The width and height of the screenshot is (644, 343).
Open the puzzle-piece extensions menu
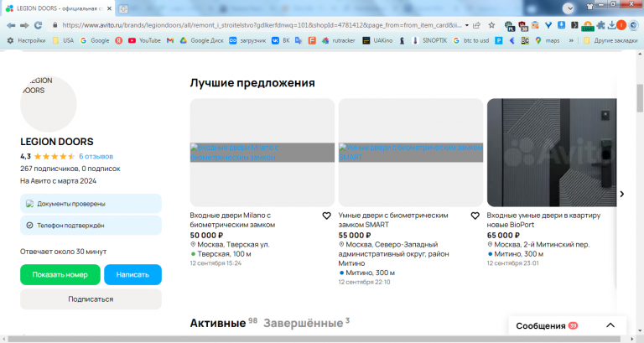[600, 25]
